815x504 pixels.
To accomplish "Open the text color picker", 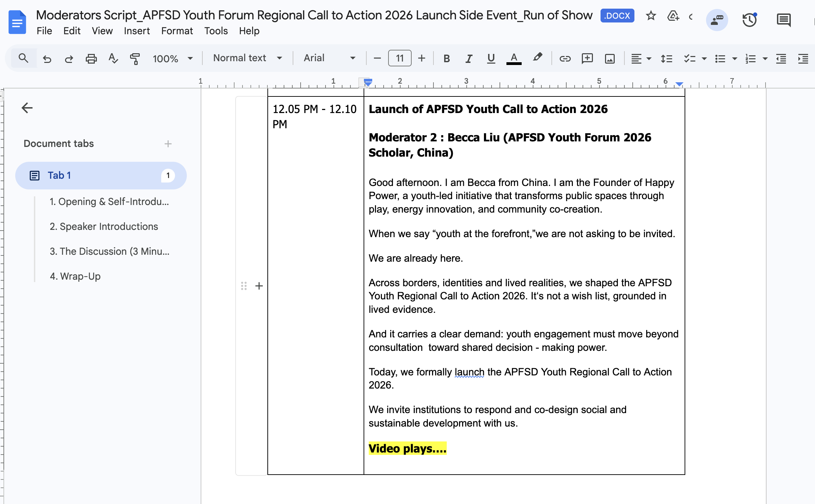I will pyautogui.click(x=514, y=58).
